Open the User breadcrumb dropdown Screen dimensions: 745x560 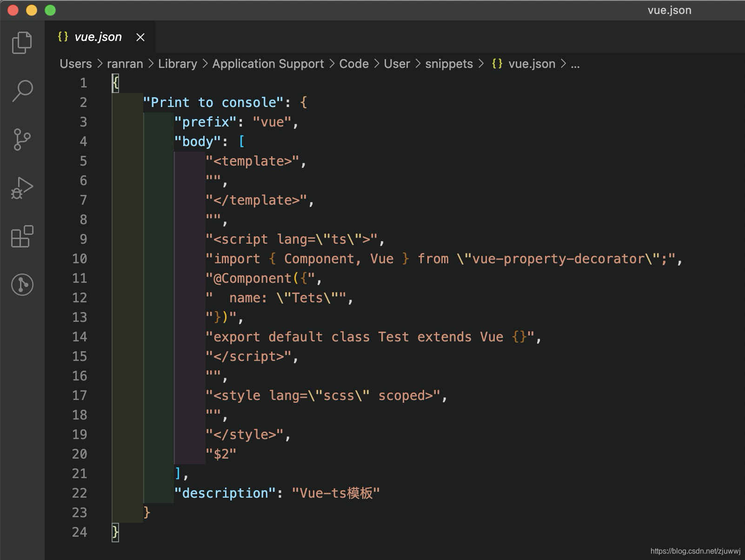pos(396,64)
